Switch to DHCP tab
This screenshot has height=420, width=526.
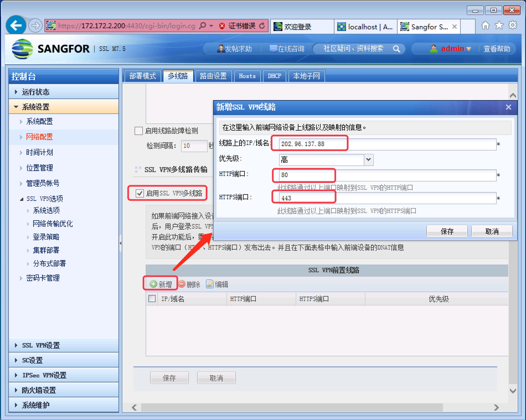click(x=274, y=76)
